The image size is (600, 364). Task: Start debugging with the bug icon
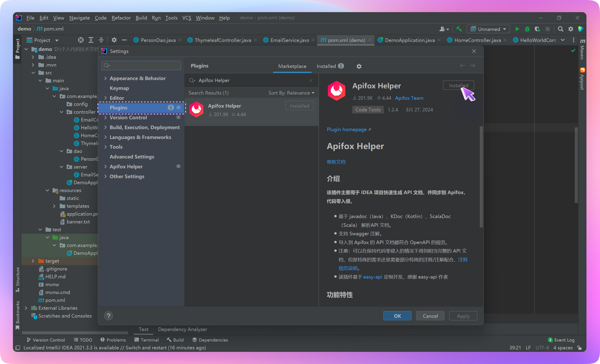(x=527, y=29)
